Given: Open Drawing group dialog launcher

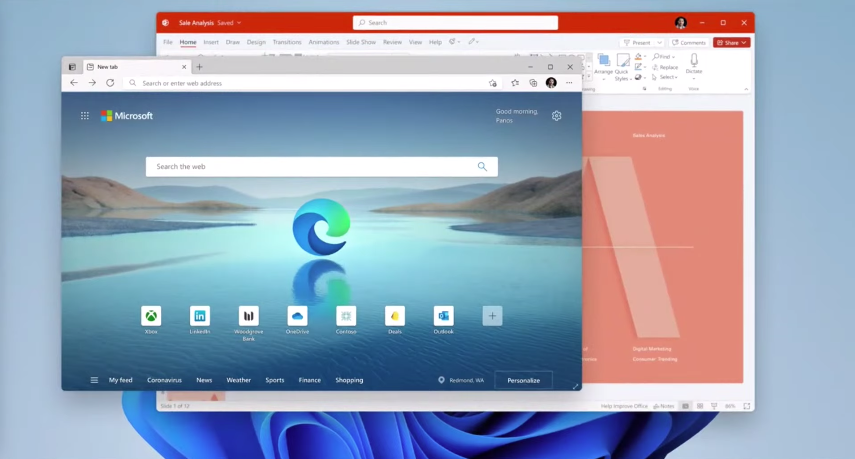Looking at the screenshot, I should pos(645,89).
